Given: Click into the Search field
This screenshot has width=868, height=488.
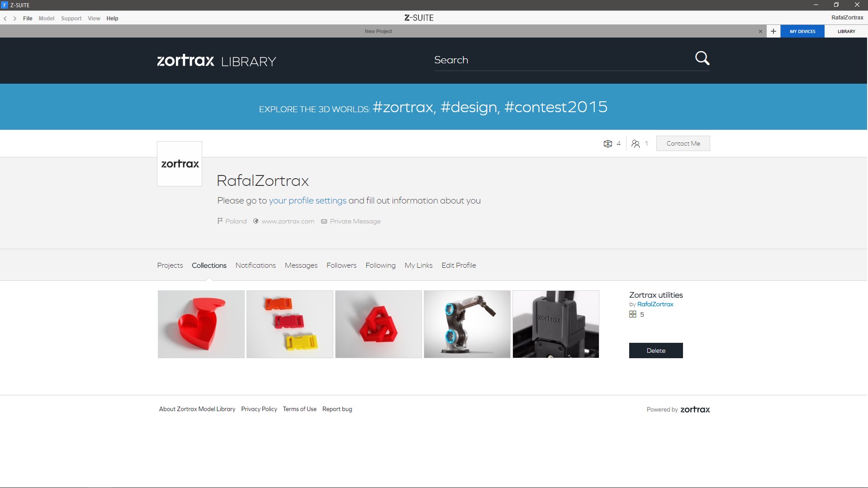Looking at the screenshot, I should (561, 60).
